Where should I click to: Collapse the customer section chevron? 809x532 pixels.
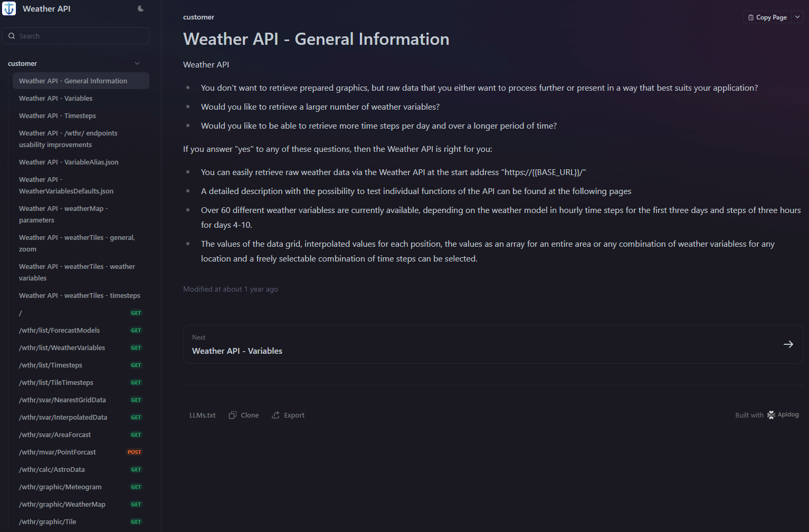(x=137, y=63)
